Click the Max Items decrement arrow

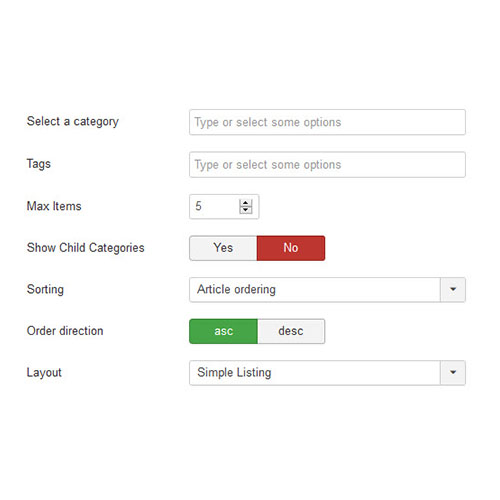(x=246, y=210)
